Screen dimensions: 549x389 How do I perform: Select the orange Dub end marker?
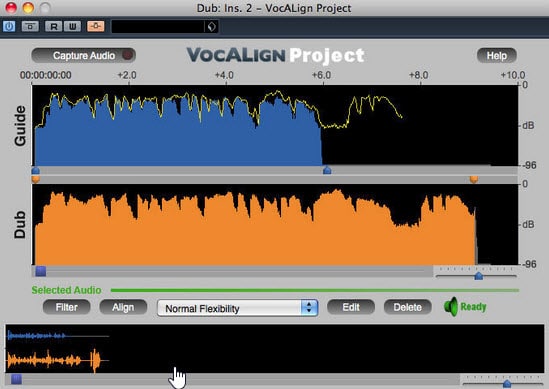tap(474, 180)
